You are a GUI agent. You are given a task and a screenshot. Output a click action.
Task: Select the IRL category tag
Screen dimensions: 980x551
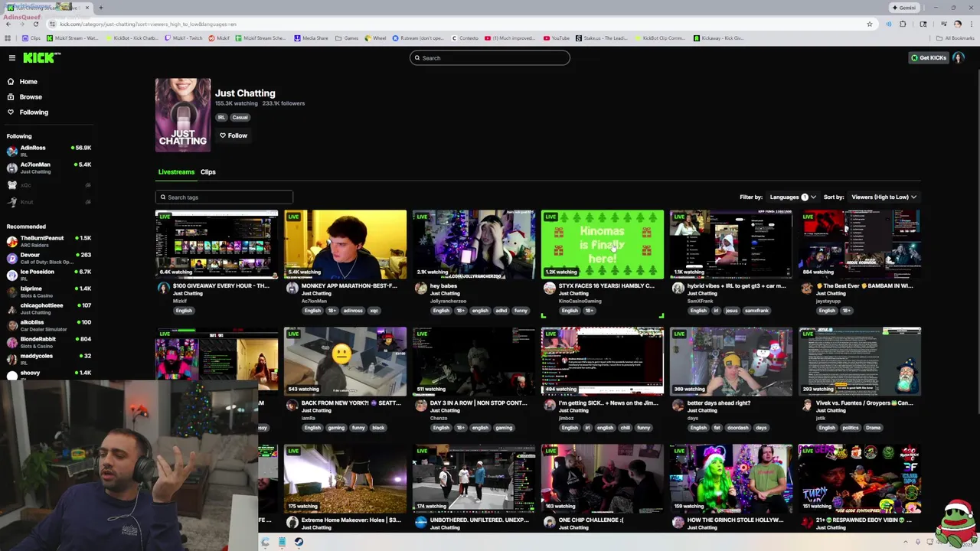click(221, 117)
